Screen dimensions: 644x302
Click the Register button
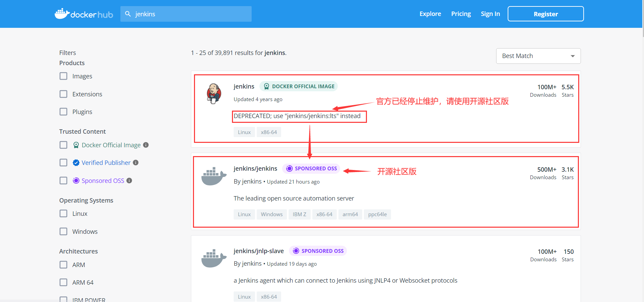pos(545,14)
